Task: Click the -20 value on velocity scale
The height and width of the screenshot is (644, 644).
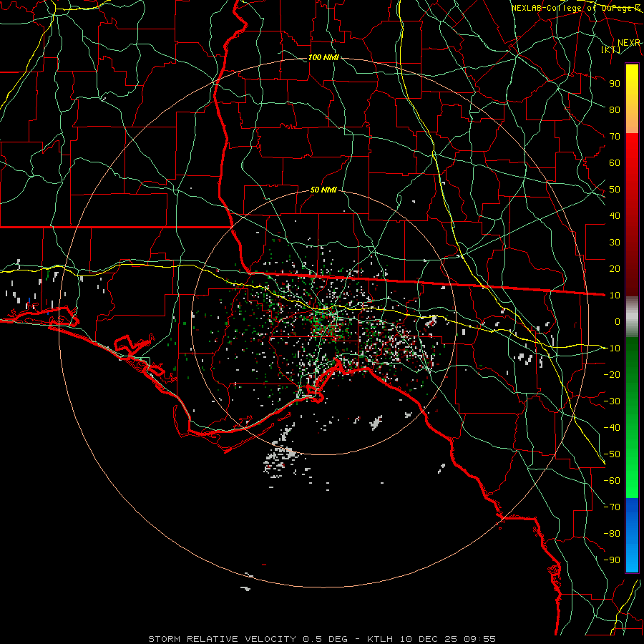Action: (x=612, y=374)
